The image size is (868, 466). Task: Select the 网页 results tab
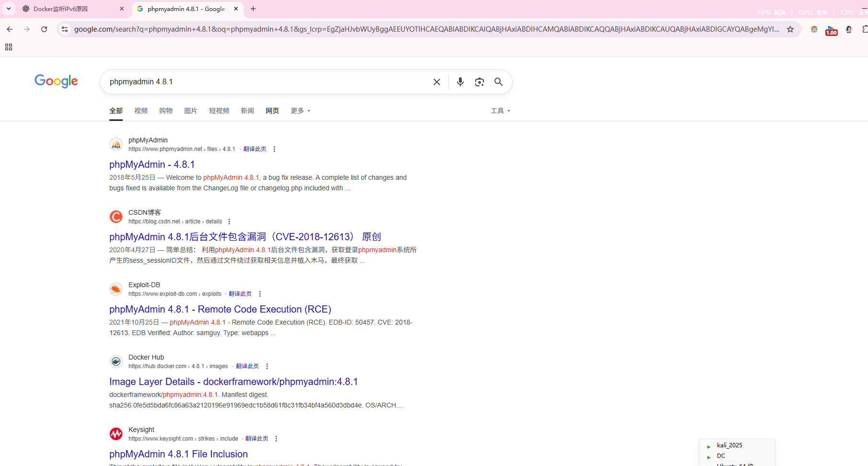(272, 111)
